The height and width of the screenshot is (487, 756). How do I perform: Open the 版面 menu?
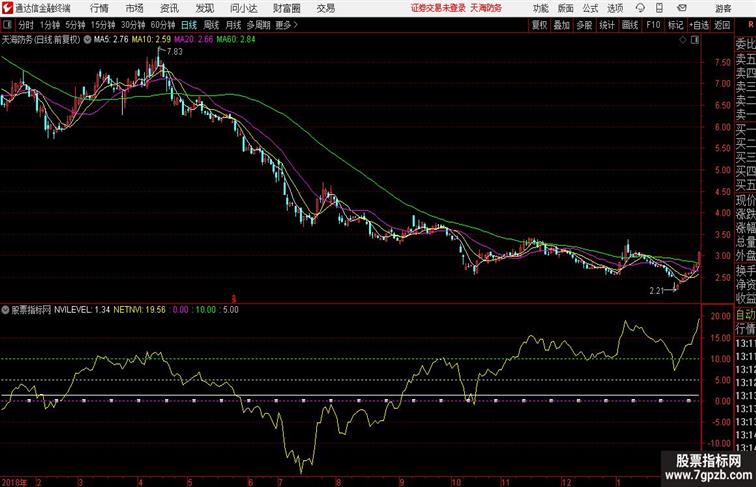pos(566,8)
